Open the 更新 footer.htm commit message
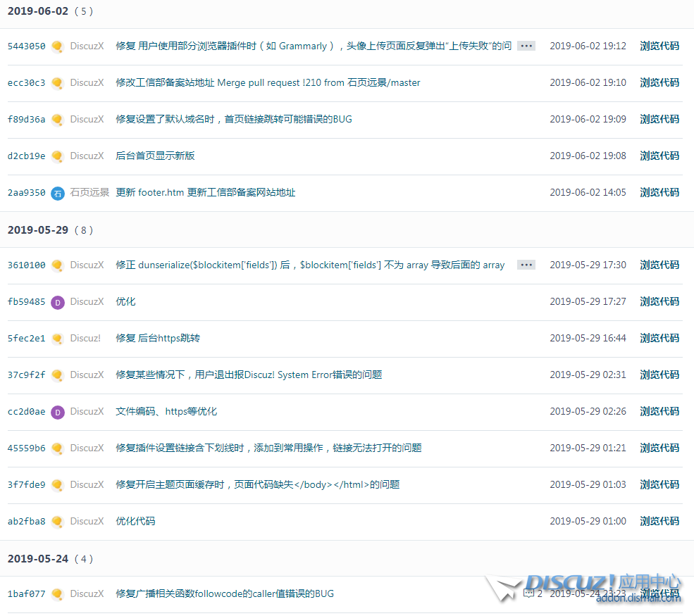This screenshot has height=616, width=694. (205, 192)
